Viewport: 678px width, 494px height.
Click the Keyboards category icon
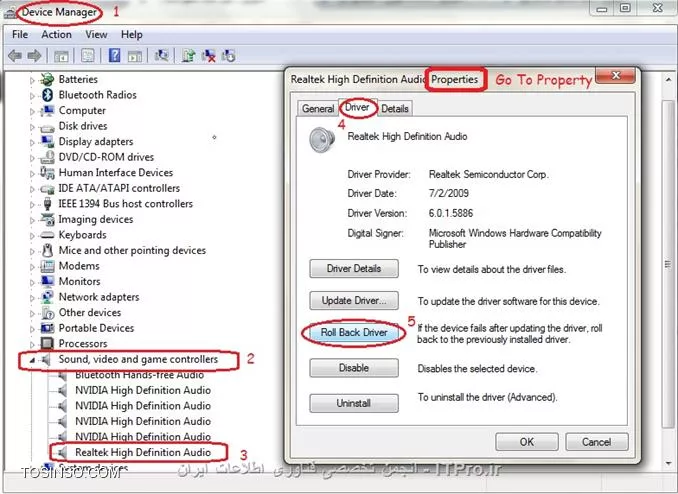(47, 235)
